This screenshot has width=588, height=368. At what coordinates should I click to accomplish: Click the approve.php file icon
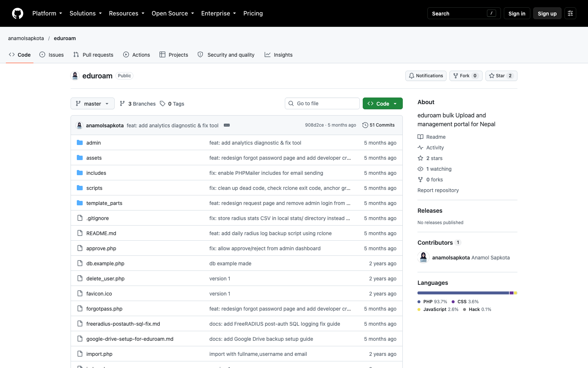click(80, 248)
